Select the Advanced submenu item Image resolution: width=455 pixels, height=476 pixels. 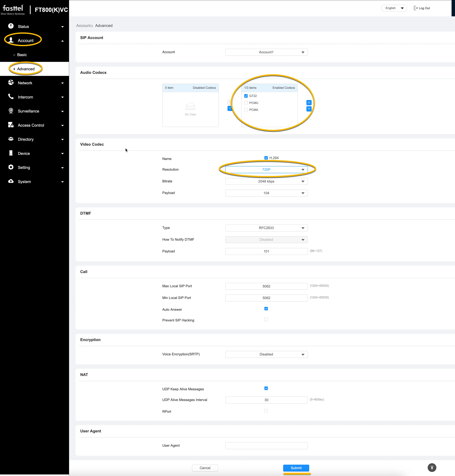(x=26, y=69)
